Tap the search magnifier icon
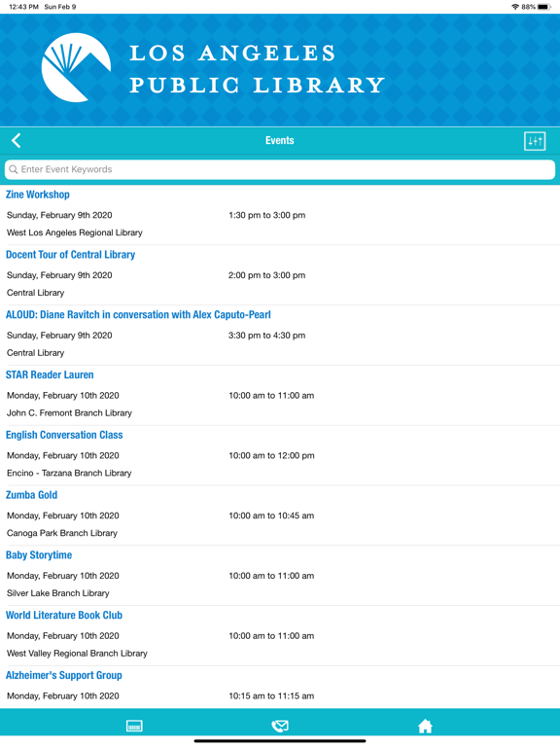 (x=14, y=169)
